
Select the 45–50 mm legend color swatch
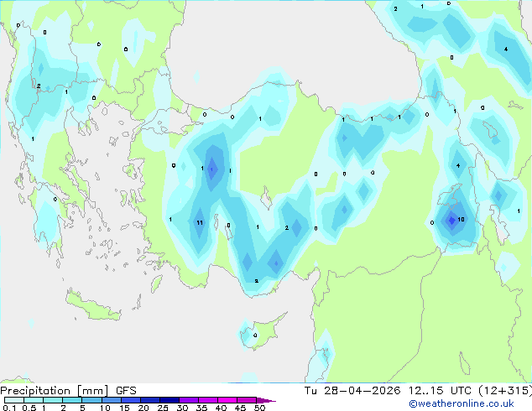(247, 400)
